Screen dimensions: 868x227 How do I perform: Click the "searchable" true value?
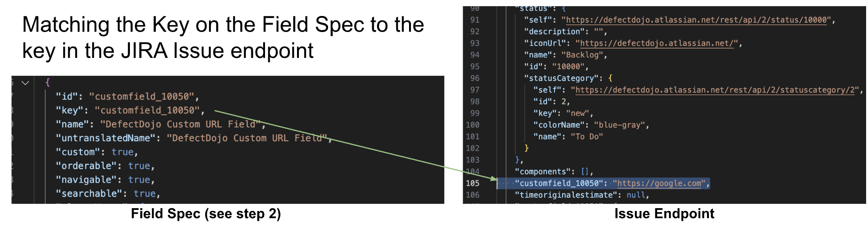pos(145,194)
